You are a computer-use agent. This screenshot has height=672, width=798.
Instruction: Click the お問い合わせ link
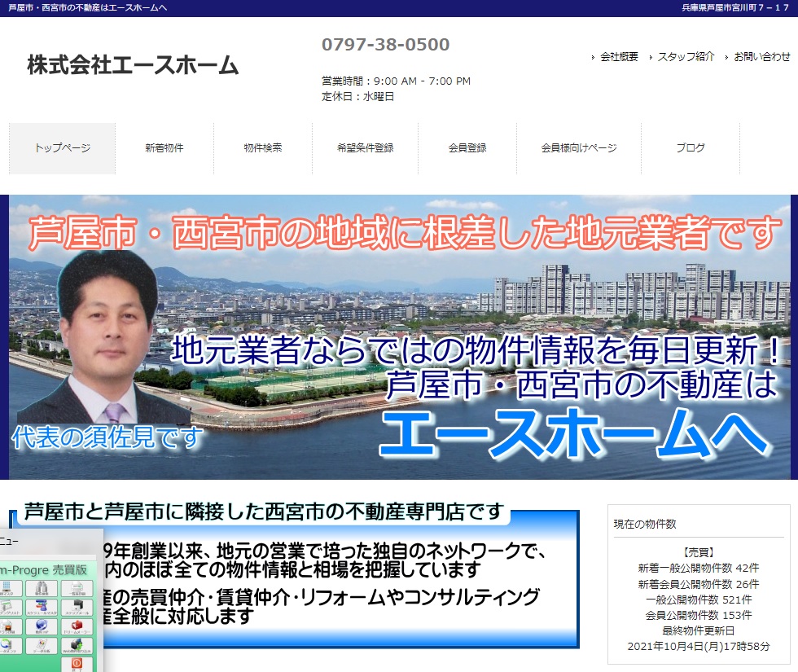click(x=762, y=57)
